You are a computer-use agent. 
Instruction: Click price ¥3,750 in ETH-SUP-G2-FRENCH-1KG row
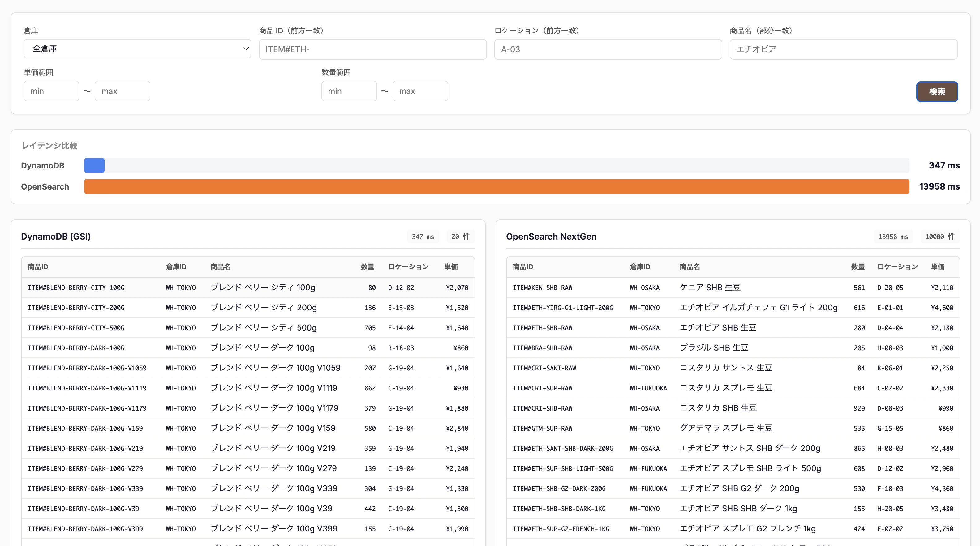(x=942, y=529)
